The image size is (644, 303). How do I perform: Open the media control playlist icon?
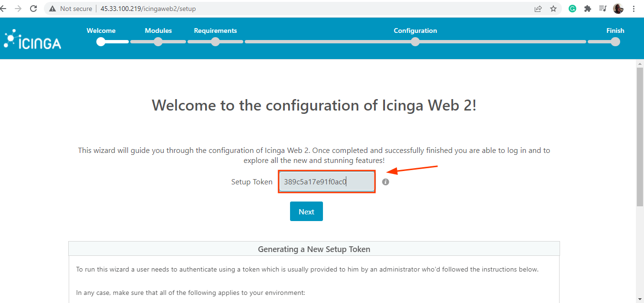click(x=603, y=9)
